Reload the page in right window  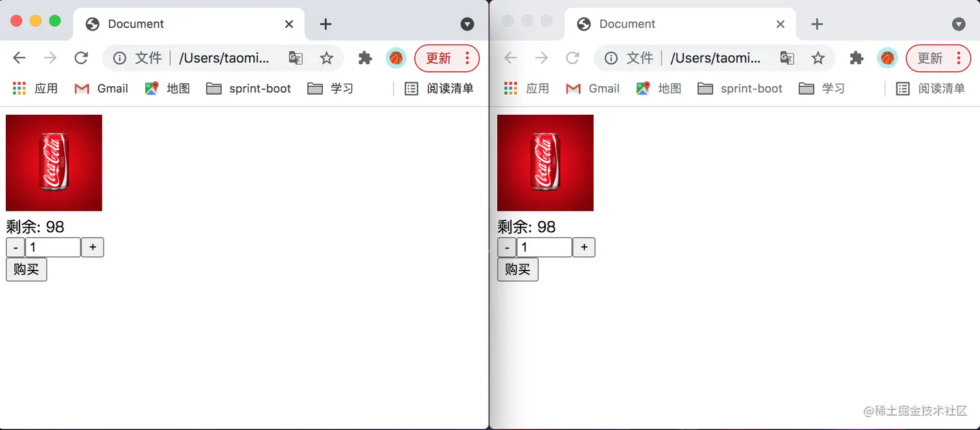[x=572, y=58]
